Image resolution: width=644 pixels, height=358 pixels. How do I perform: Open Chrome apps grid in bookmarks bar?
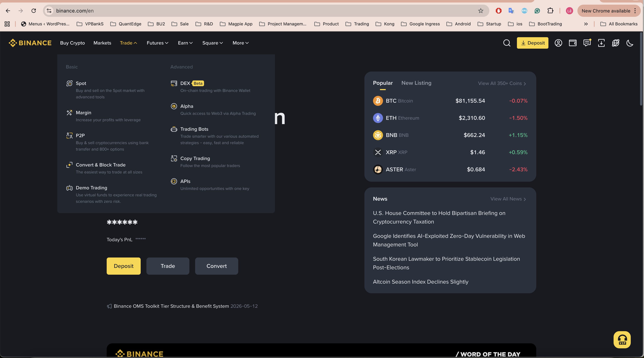pos(7,24)
